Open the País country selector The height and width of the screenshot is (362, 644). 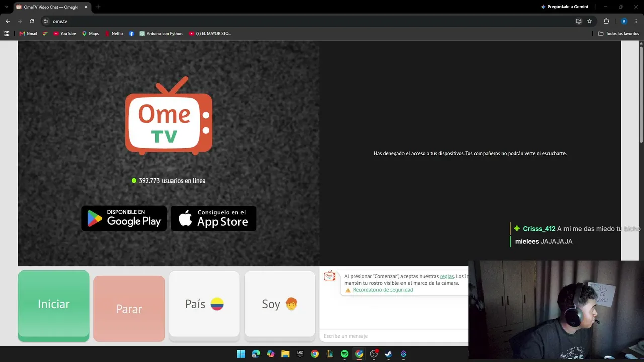pos(204,304)
